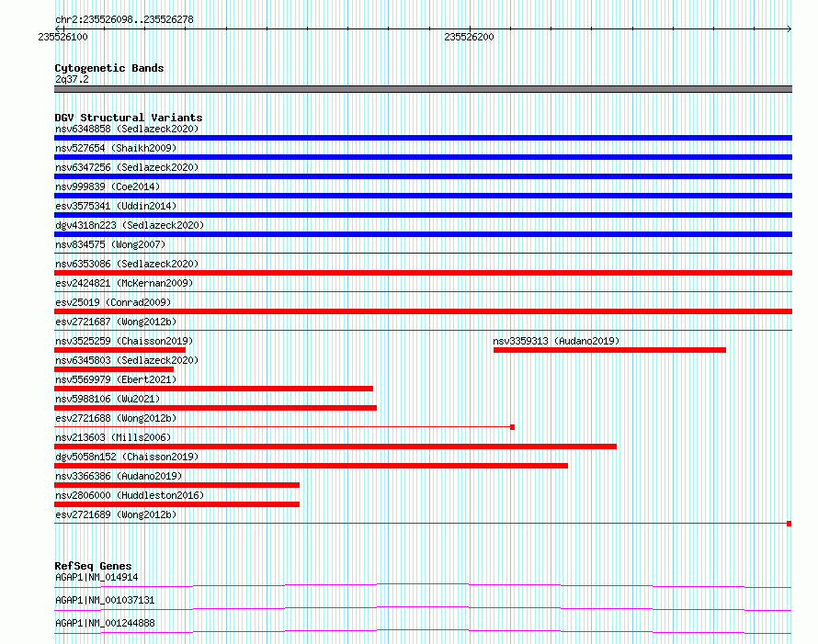Open transcript AGAP1|NM_001037131 label
818x644 pixels.
tap(105, 600)
